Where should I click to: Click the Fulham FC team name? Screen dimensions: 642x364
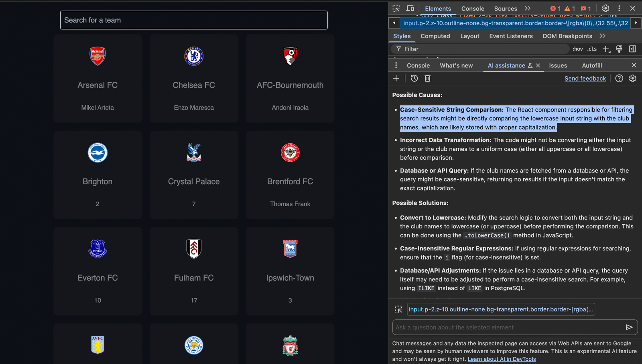194,278
